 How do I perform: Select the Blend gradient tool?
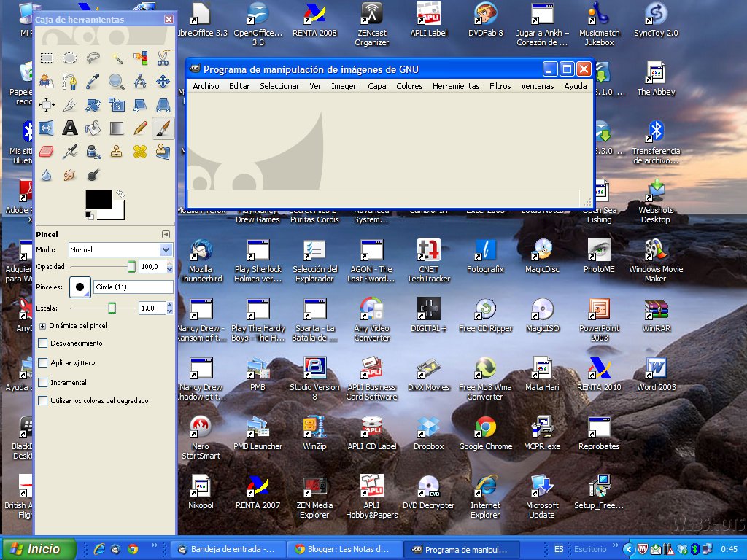[117, 128]
